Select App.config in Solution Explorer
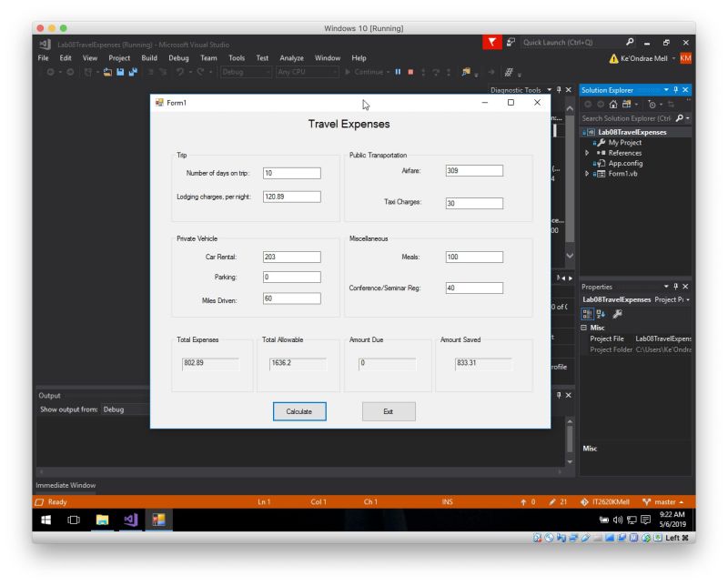This screenshot has height=586, width=728. [625, 163]
